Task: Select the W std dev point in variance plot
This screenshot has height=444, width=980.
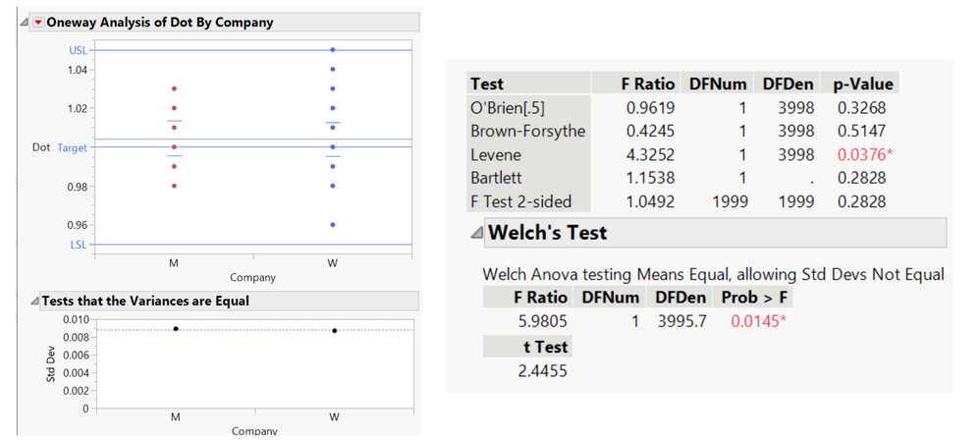Action: tap(335, 330)
